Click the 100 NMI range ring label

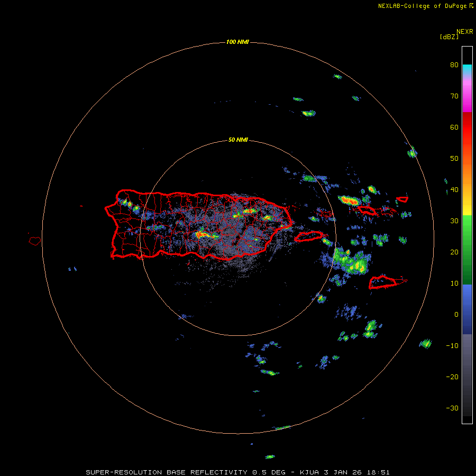[x=237, y=42]
